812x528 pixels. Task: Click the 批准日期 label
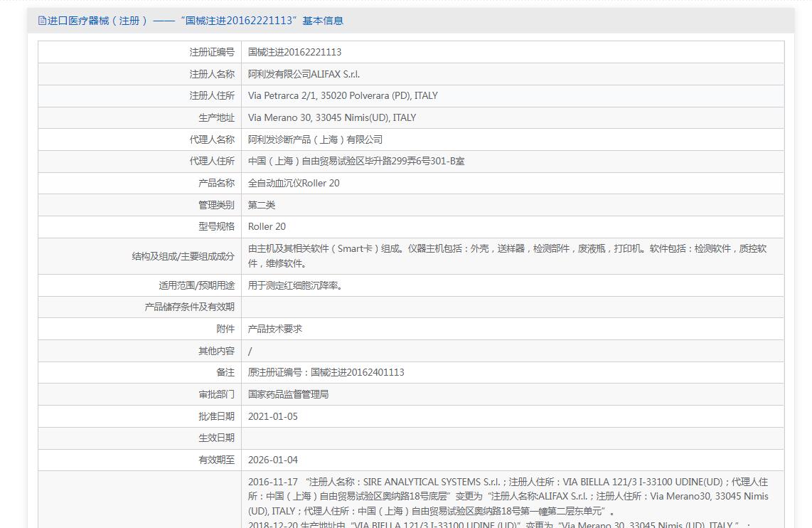pyautogui.click(x=216, y=416)
